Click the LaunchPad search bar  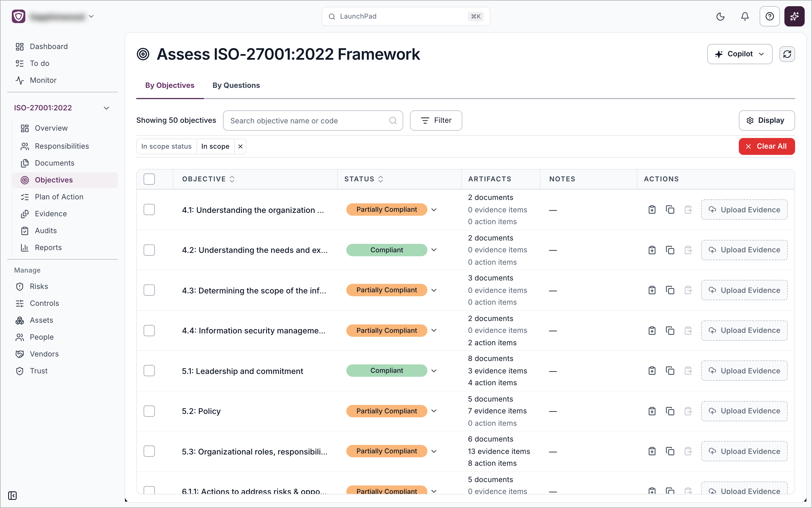pyautogui.click(x=406, y=16)
